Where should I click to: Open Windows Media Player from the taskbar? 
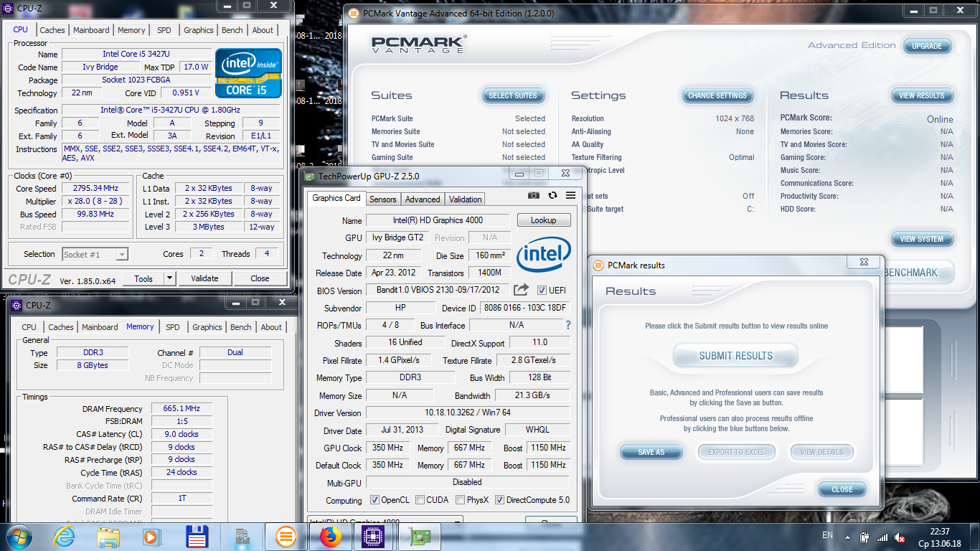(x=151, y=537)
